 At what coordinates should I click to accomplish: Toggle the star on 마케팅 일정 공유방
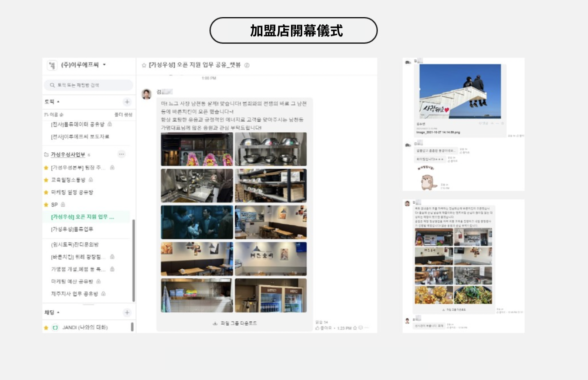(x=46, y=193)
